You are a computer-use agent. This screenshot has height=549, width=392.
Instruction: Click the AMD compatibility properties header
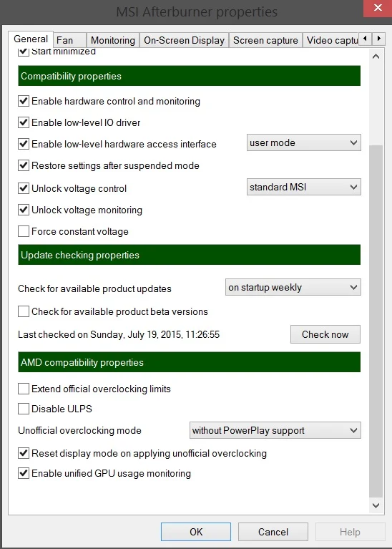pyautogui.click(x=189, y=362)
